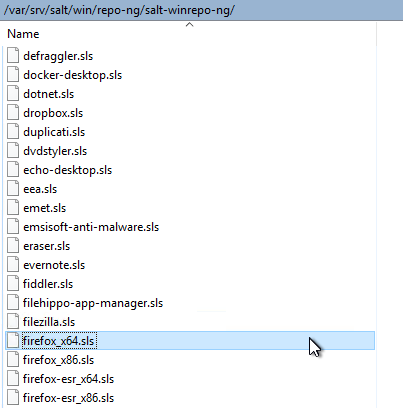Screen dimensions: 403x408
Task: Click the file icon beside emet.sls
Action: pos(13,207)
